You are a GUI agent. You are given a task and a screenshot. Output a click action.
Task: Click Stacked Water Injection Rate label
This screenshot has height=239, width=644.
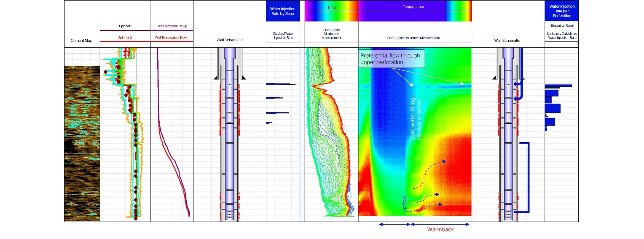pyautogui.click(x=283, y=36)
